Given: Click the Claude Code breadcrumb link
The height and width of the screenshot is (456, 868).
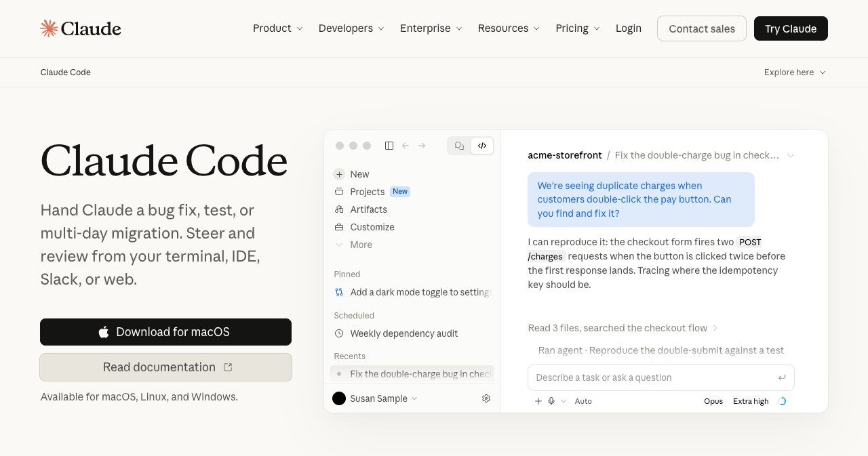Looking at the screenshot, I should [x=66, y=72].
